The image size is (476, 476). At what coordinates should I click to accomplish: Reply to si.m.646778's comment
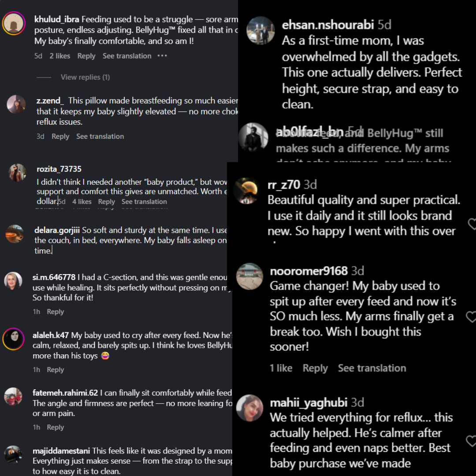[x=56, y=312]
